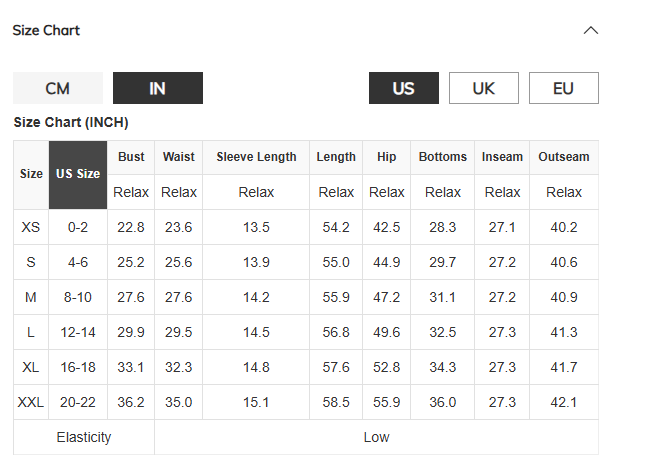The image size is (667, 465).
Task: Click the US Size column header
Action: (x=78, y=174)
